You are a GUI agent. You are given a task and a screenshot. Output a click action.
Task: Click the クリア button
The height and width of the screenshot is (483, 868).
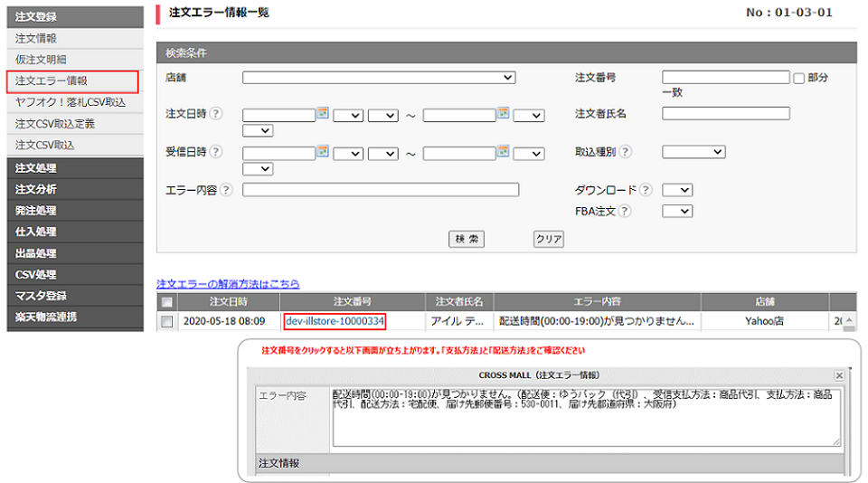549,239
